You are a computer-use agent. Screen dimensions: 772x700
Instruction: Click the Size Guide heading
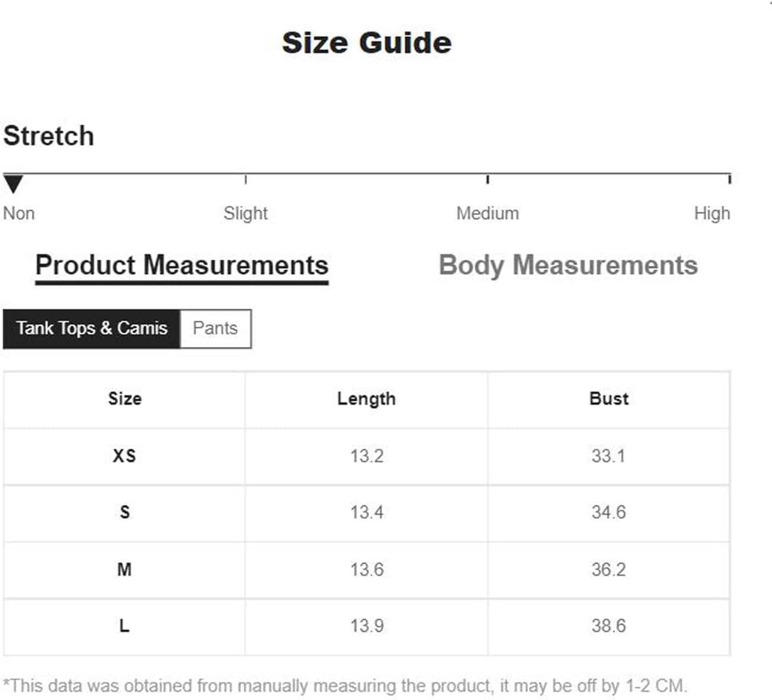click(367, 43)
